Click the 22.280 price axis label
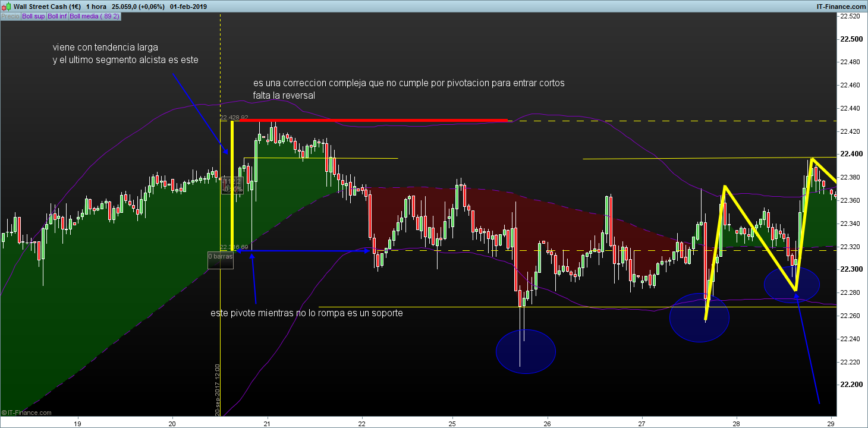This screenshot has width=868, height=428. 850,292
